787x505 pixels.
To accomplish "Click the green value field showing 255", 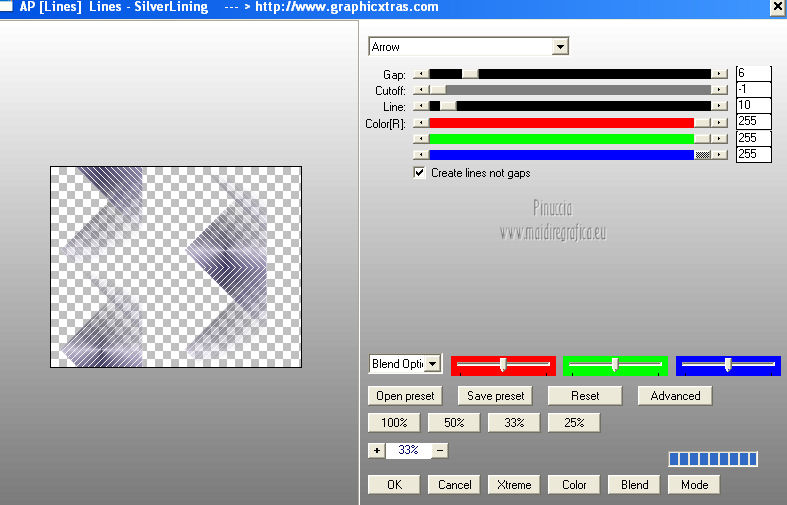I will [753, 138].
